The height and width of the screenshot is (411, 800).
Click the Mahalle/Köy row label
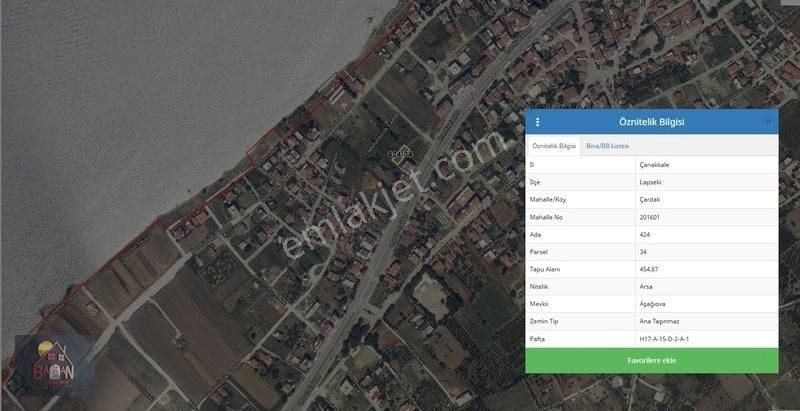(x=547, y=199)
